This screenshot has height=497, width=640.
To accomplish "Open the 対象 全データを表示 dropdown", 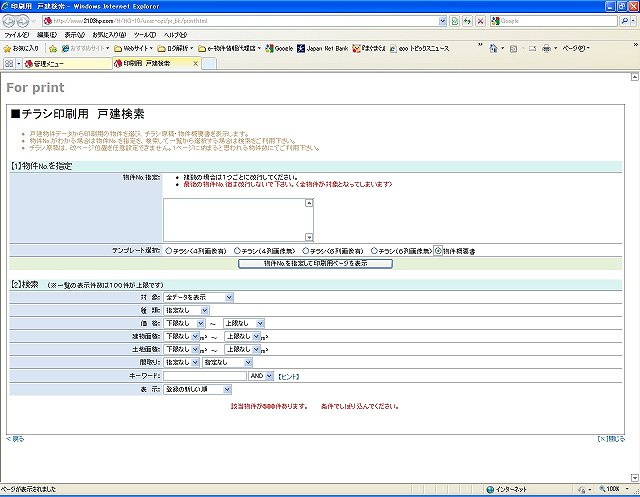I will [x=198, y=297].
